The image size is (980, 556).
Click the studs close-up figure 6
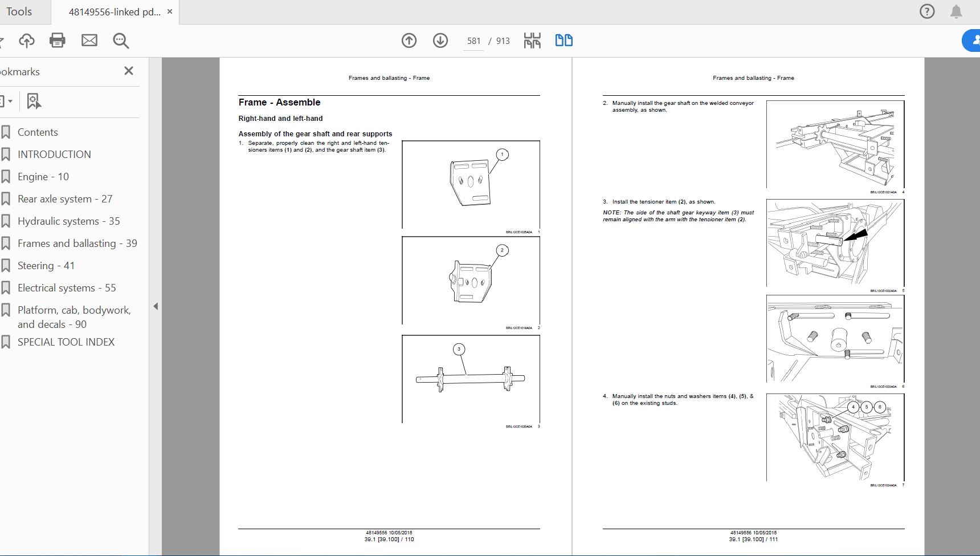click(835, 339)
